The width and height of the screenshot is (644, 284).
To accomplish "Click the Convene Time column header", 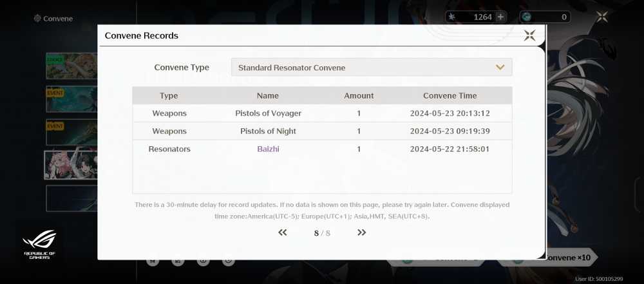I will [x=450, y=96].
